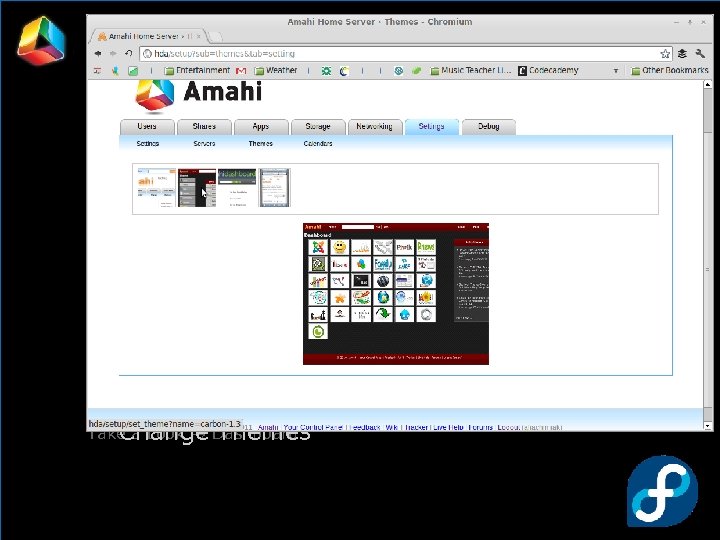Open the layered extension icon beside address bar

[682, 54]
